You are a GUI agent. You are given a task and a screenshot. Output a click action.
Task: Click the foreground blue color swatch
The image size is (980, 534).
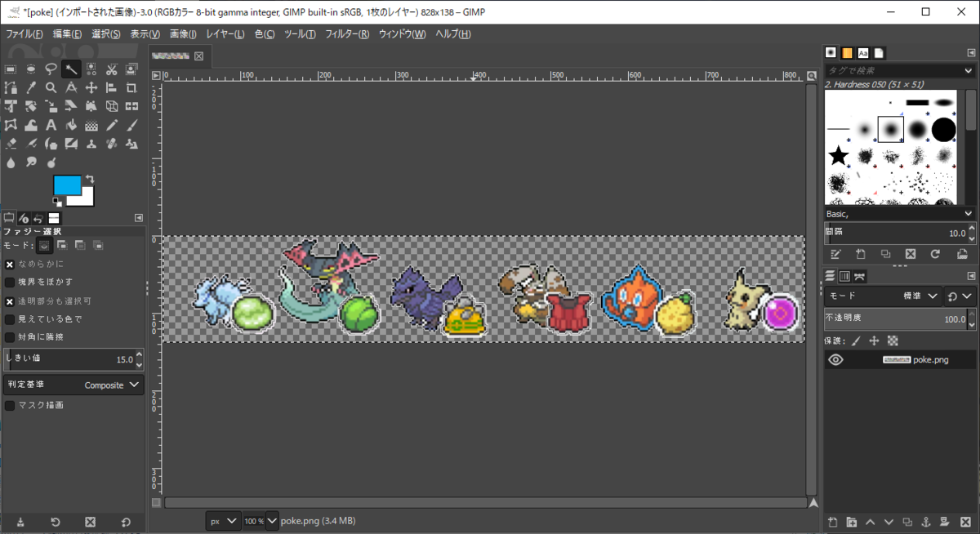coord(67,185)
